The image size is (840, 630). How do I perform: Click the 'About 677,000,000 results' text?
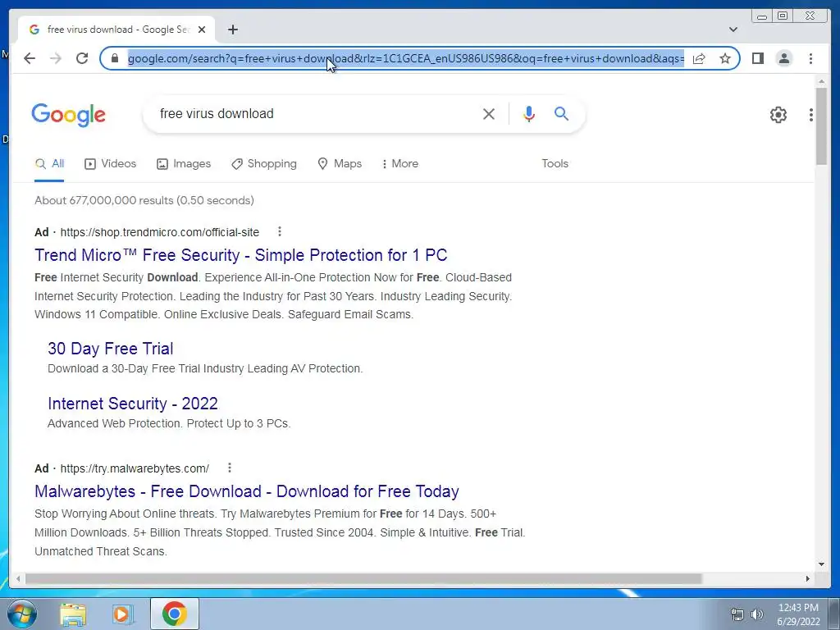pos(144,200)
